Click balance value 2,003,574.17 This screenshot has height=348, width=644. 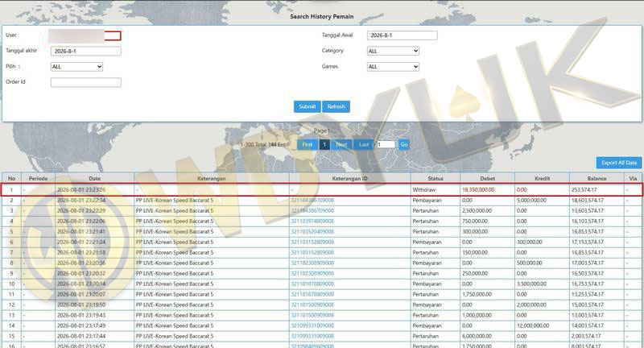(587, 336)
